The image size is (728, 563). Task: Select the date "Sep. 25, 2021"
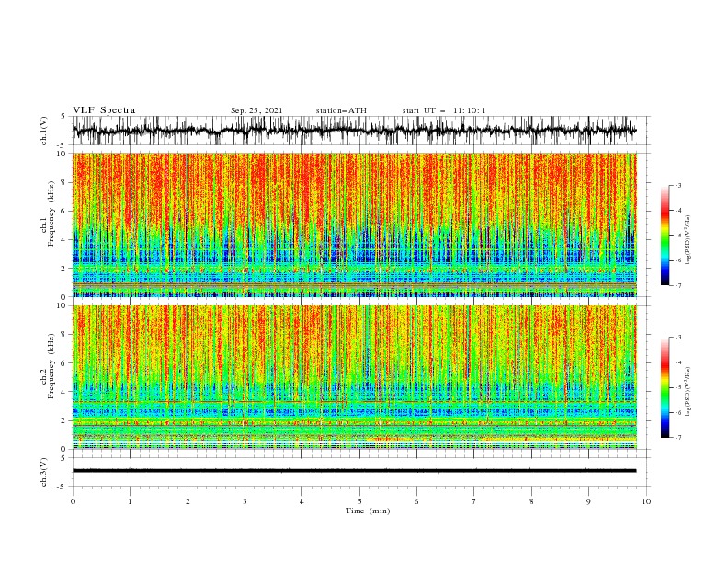(256, 110)
